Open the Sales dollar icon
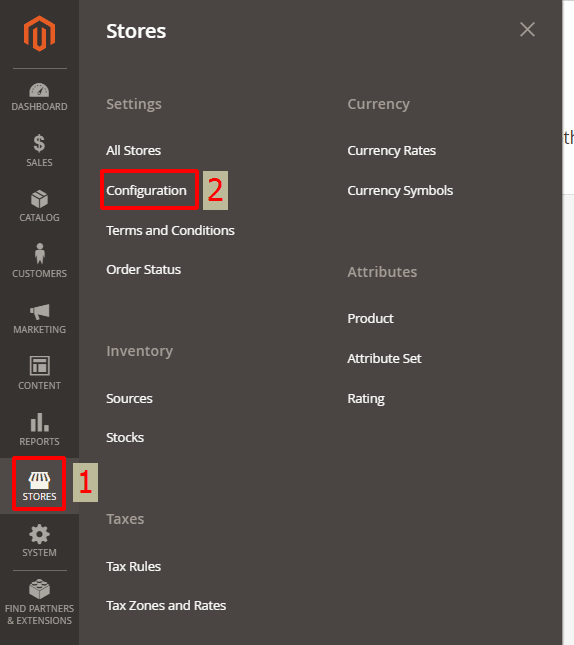Image resolution: width=574 pixels, height=645 pixels. click(39, 144)
